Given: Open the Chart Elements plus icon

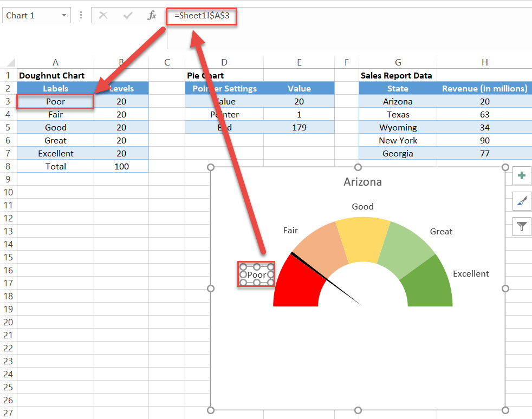Looking at the screenshot, I should (x=521, y=175).
